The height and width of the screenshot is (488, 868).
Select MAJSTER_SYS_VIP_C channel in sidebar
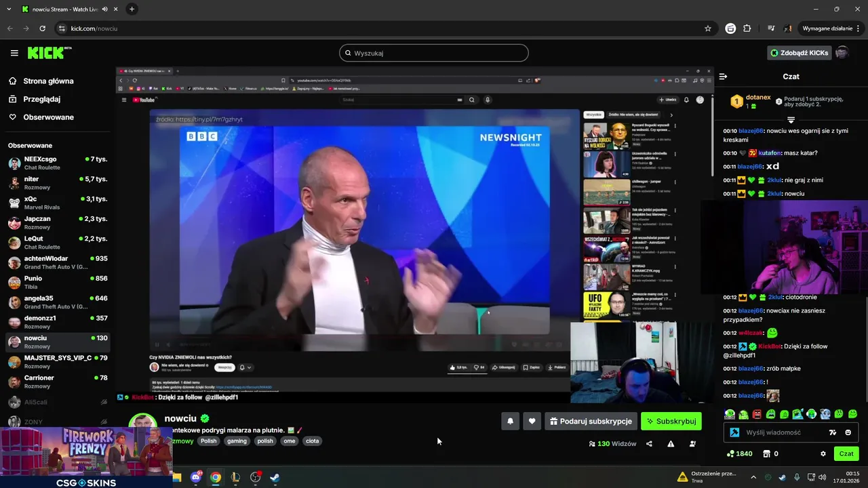click(58, 362)
